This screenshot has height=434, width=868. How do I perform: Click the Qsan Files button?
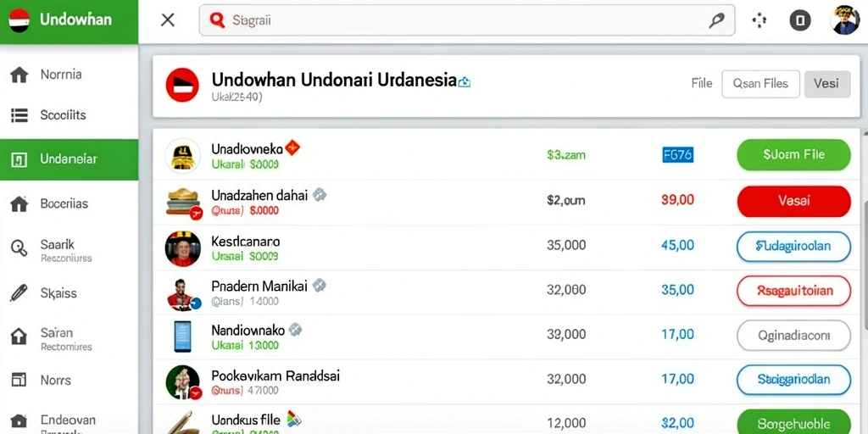point(760,84)
